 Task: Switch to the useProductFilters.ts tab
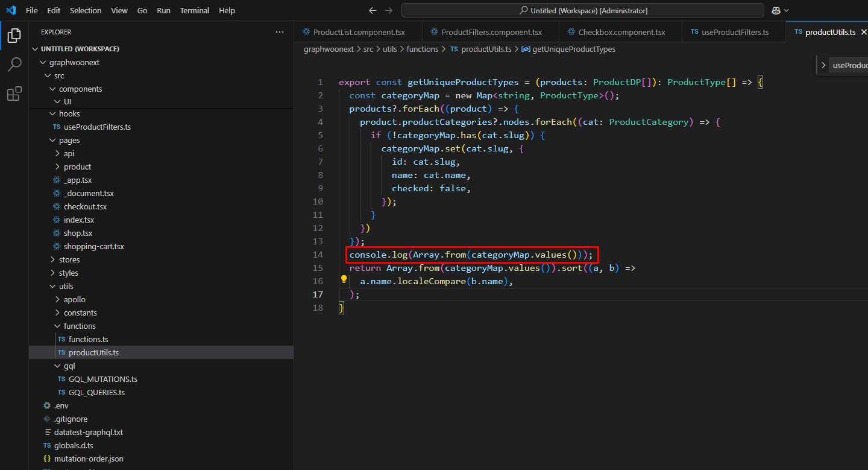point(735,32)
